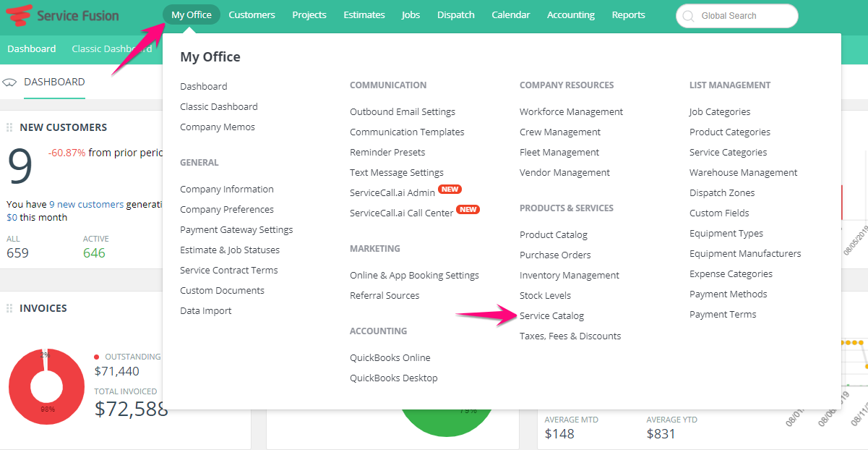Open Stock Levels
This screenshot has height=450, width=868.
[545, 296]
